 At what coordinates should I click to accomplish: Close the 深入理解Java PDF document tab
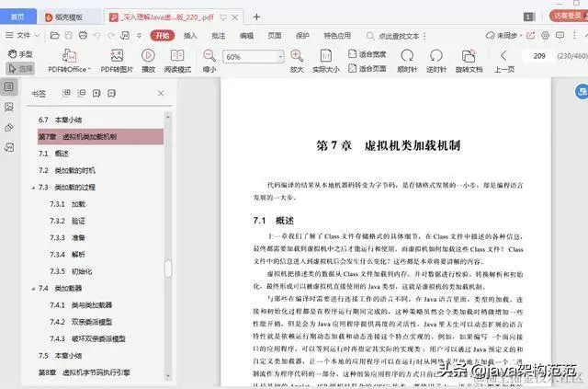(235, 17)
